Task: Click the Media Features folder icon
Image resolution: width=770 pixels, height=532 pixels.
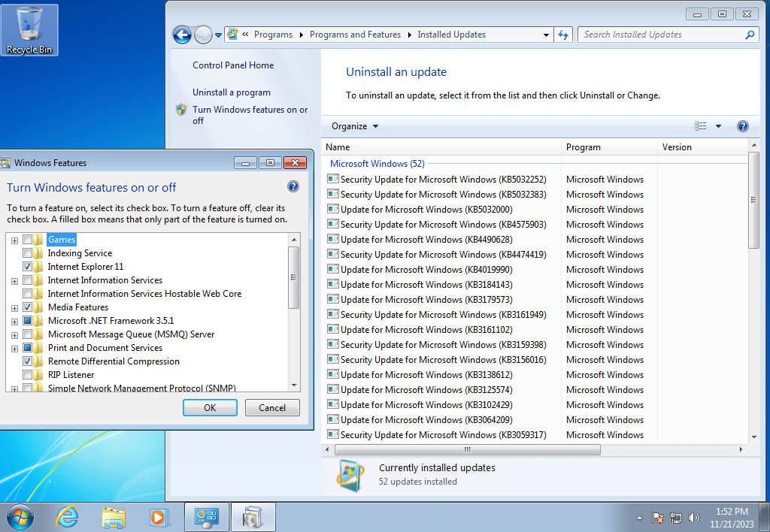Action: pos(39,307)
